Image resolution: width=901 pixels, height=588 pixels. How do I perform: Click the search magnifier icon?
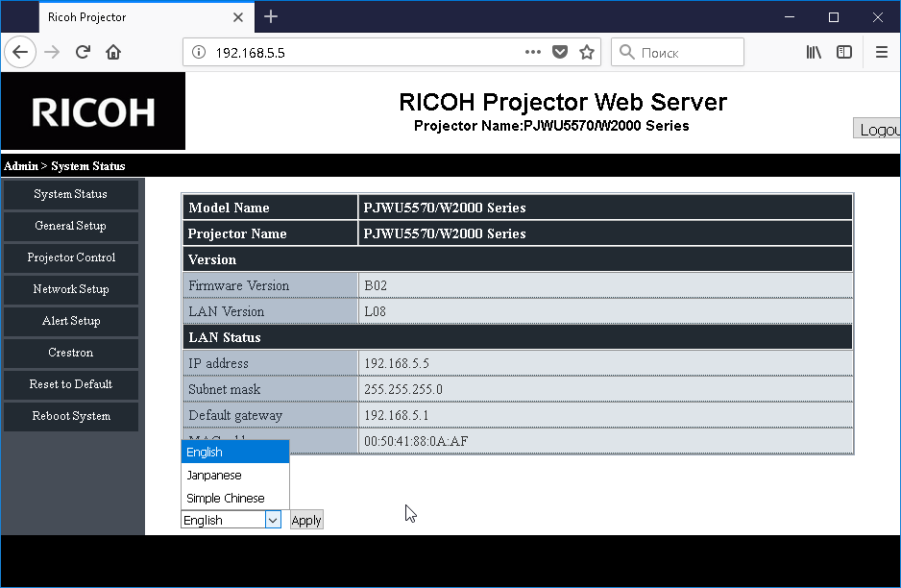(x=627, y=52)
